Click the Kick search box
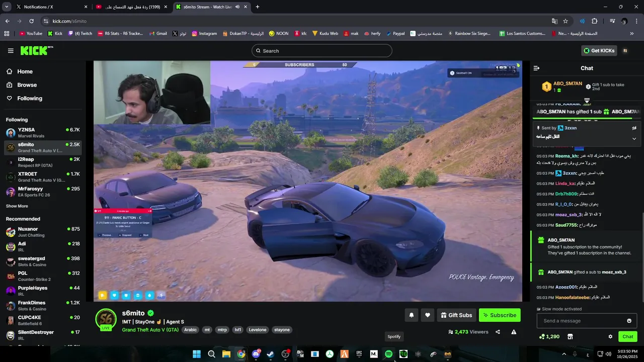 (x=322, y=51)
